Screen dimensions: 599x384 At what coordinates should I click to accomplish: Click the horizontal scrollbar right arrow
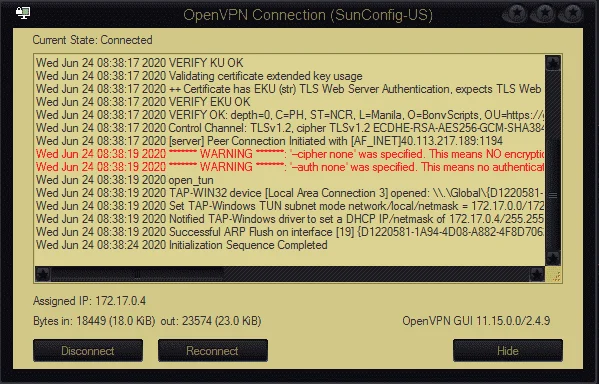(x=537, y=274)
